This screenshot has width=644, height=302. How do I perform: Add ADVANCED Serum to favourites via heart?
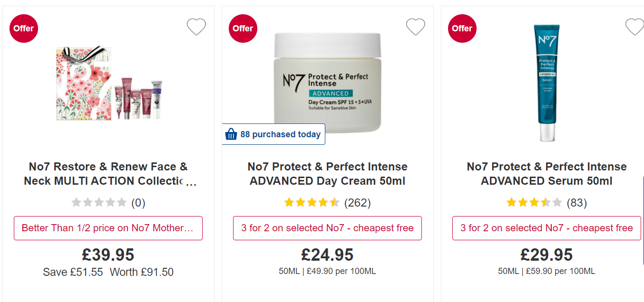tap(634, 27)
